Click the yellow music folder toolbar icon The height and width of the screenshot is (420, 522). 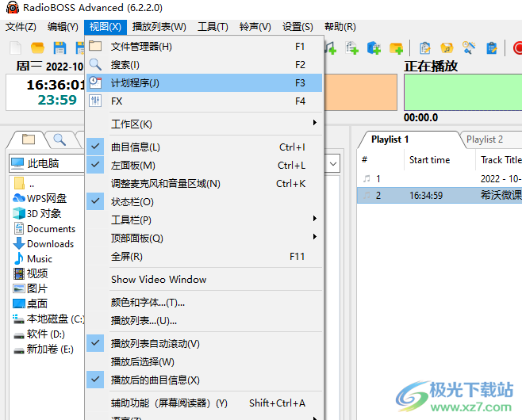tap(447, 48)
